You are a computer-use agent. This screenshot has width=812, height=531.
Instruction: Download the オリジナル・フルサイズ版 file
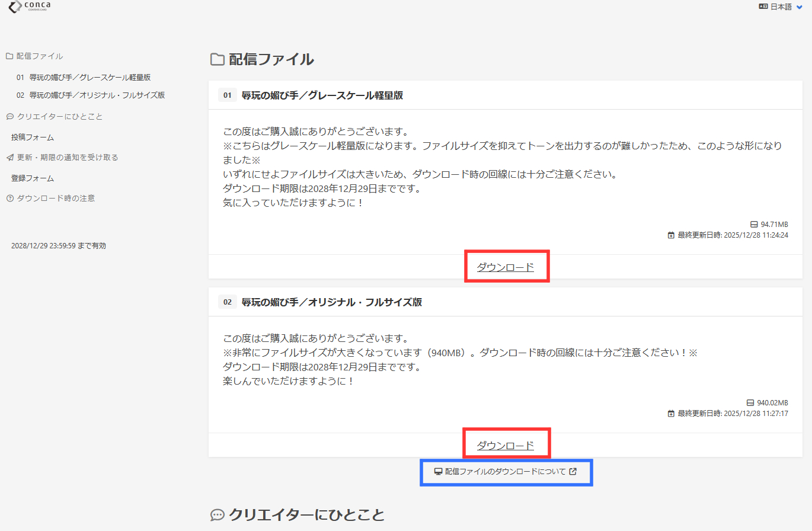pyautogui.click(x=506, y=446)
